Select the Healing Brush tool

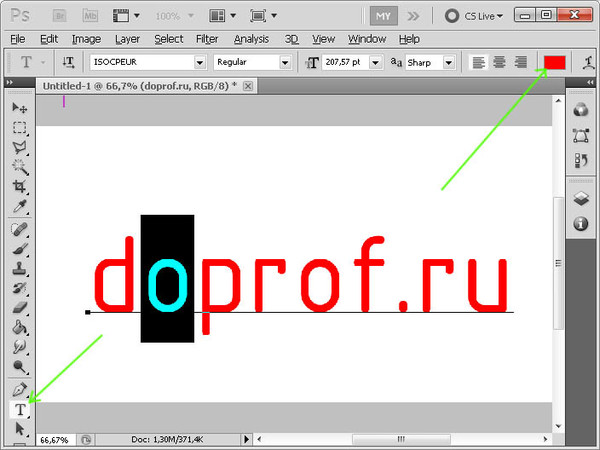pos(19,230)
